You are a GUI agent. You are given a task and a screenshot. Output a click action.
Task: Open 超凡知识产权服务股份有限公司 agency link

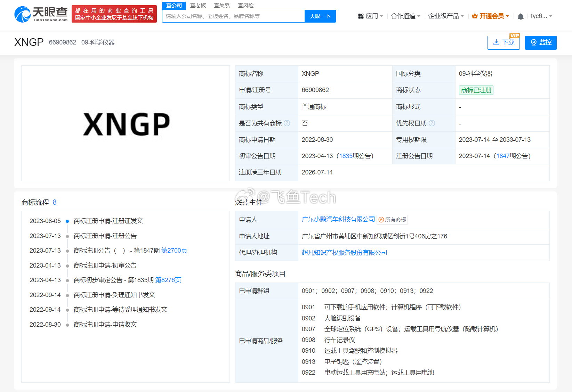point(344,253)
